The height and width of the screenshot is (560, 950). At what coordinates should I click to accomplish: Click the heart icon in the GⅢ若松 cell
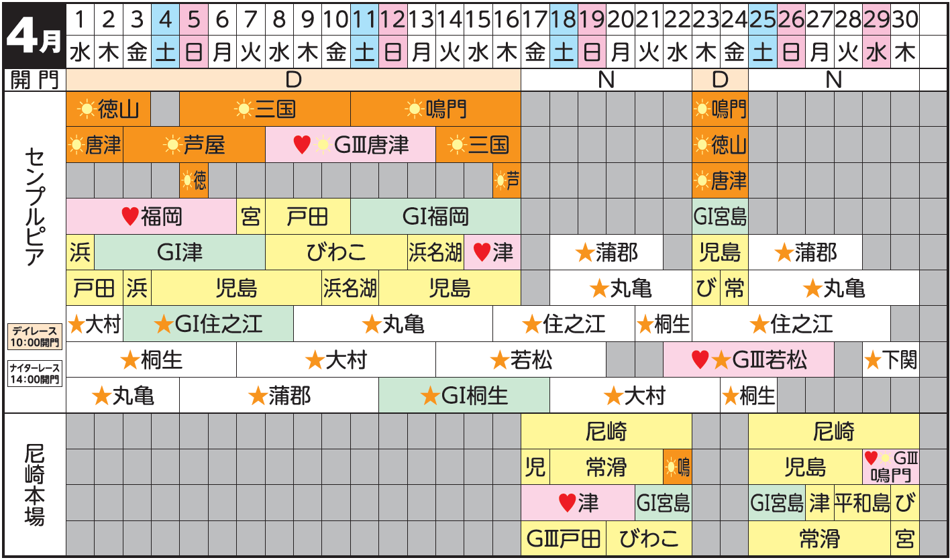tap(700, 361)
